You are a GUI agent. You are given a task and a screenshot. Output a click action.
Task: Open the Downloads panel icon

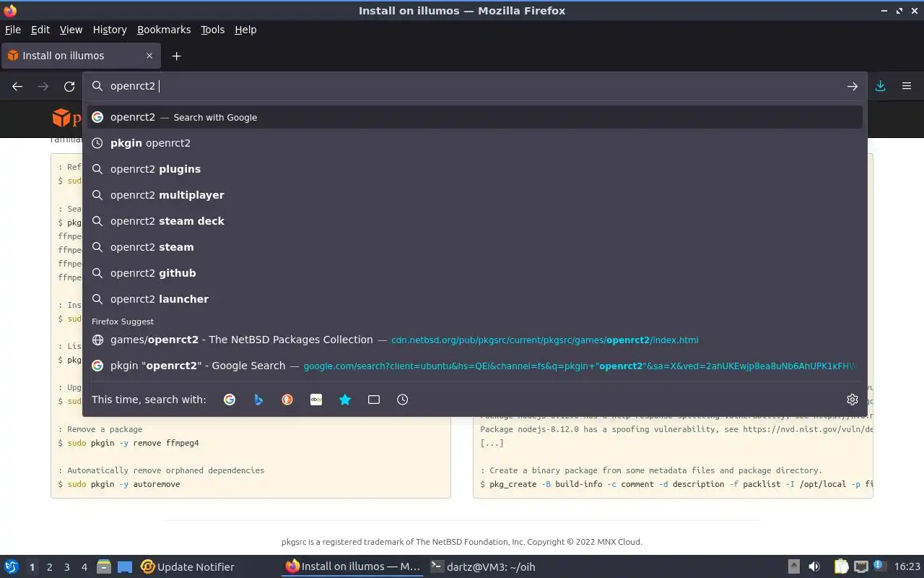881,86
